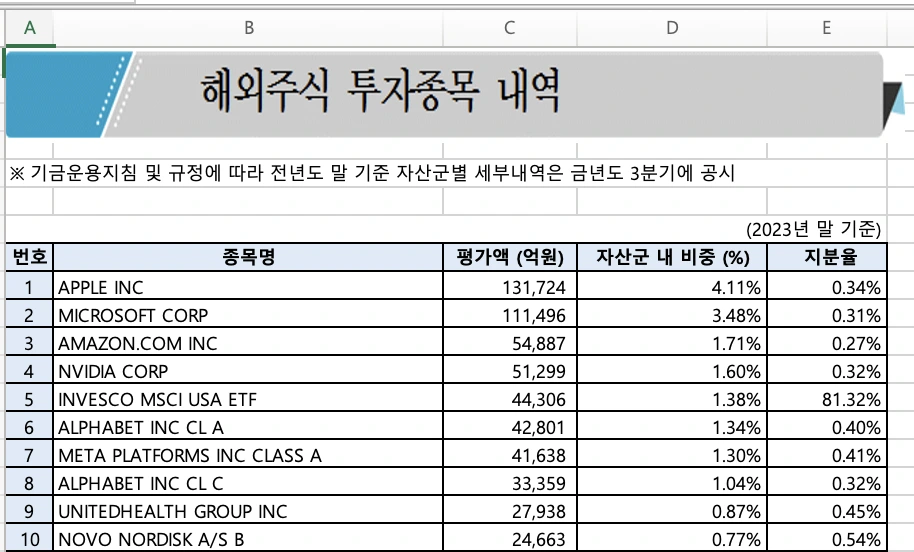
Task: Click the 1.71% weight cell
Action: pos(672,342)
